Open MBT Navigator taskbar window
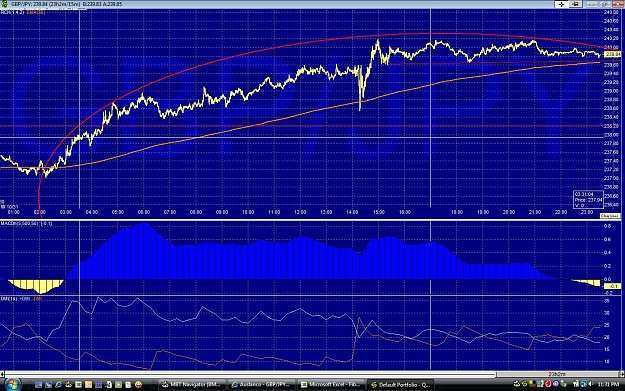 tap(192, 385)
